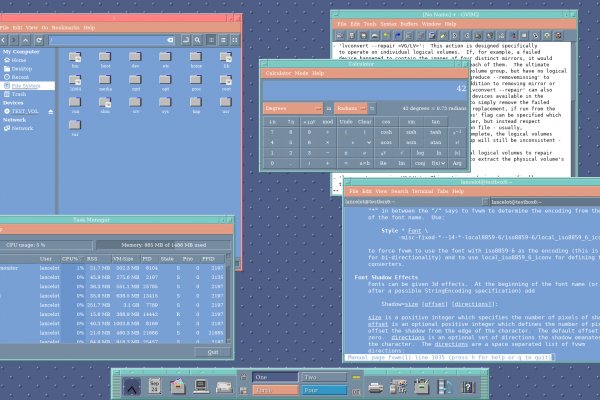Open the Buffers menu in GVim
Screen dimensions: 600x400
point(409,23)
